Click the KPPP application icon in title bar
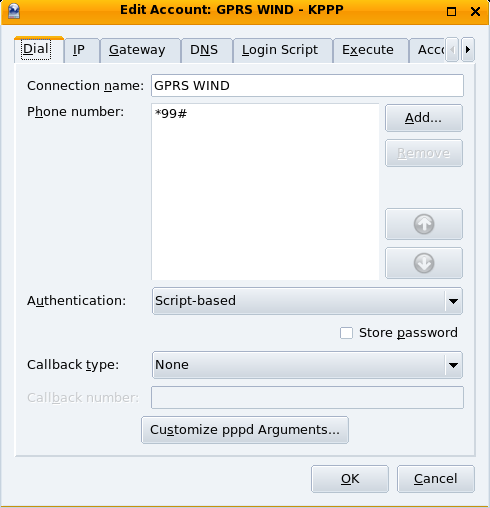 tap(14, 11)
